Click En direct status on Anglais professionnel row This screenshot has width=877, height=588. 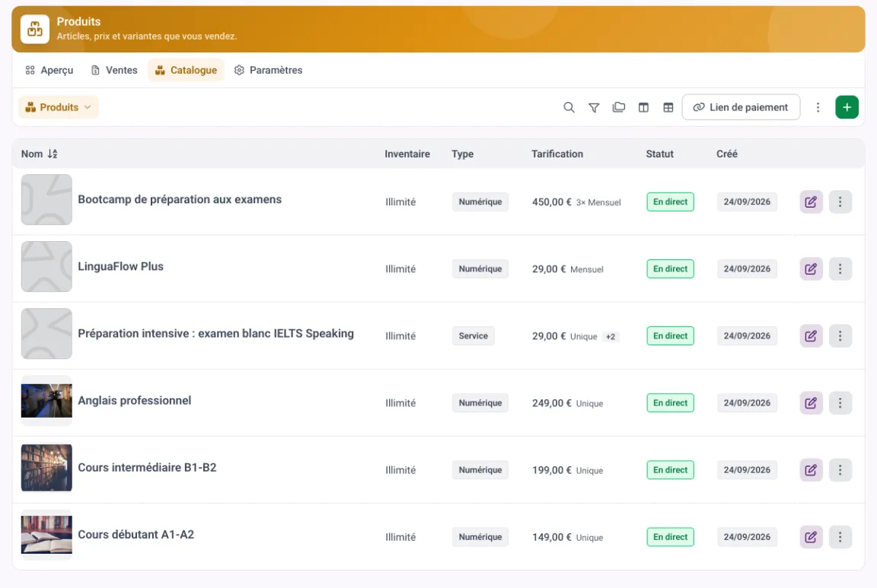tap(670, 403)
